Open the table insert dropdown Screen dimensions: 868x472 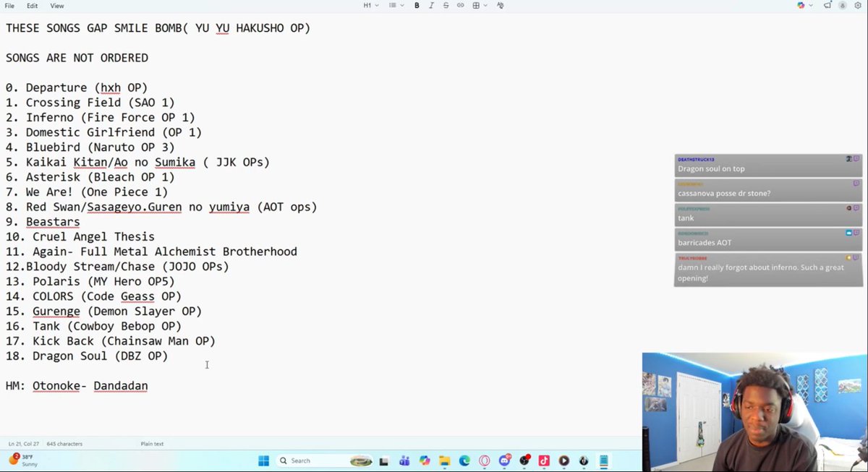(x=479, y=6)
